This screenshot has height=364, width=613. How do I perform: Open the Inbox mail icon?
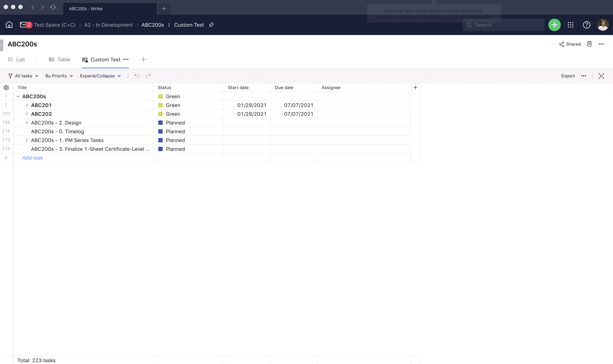coord(23,25)
